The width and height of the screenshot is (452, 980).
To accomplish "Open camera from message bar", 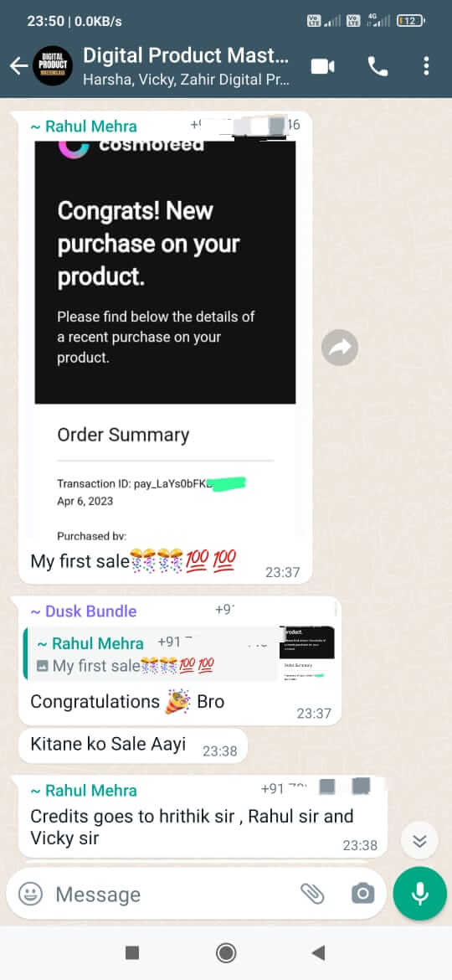I will (x=362, y=894).
